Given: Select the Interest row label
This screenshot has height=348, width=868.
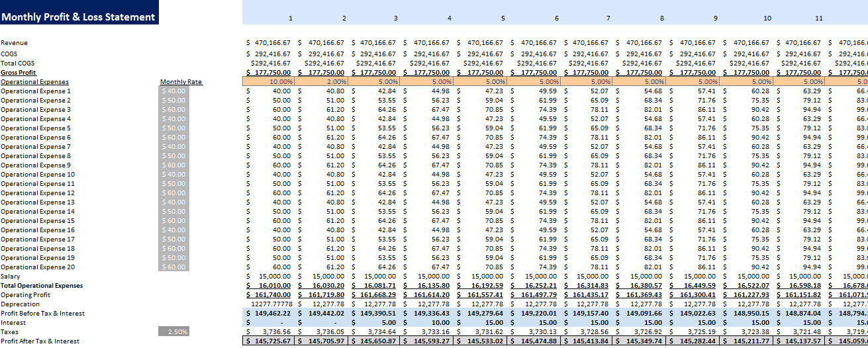Looking at the screenshot, I should click(12, 322).
